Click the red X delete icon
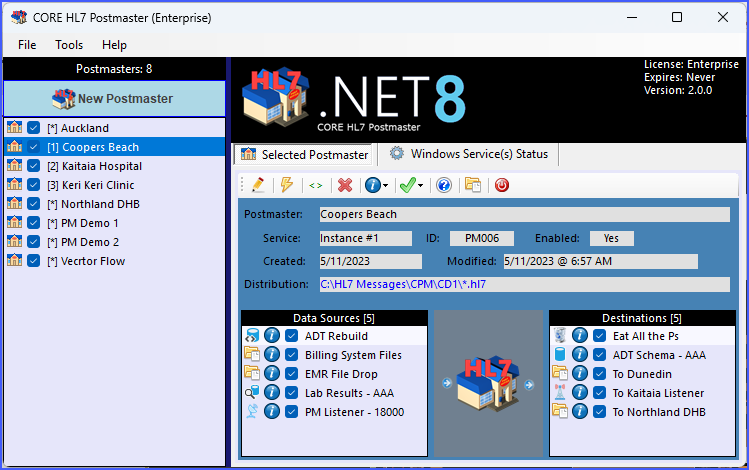The image size is (749, 470). coord(345,185)
